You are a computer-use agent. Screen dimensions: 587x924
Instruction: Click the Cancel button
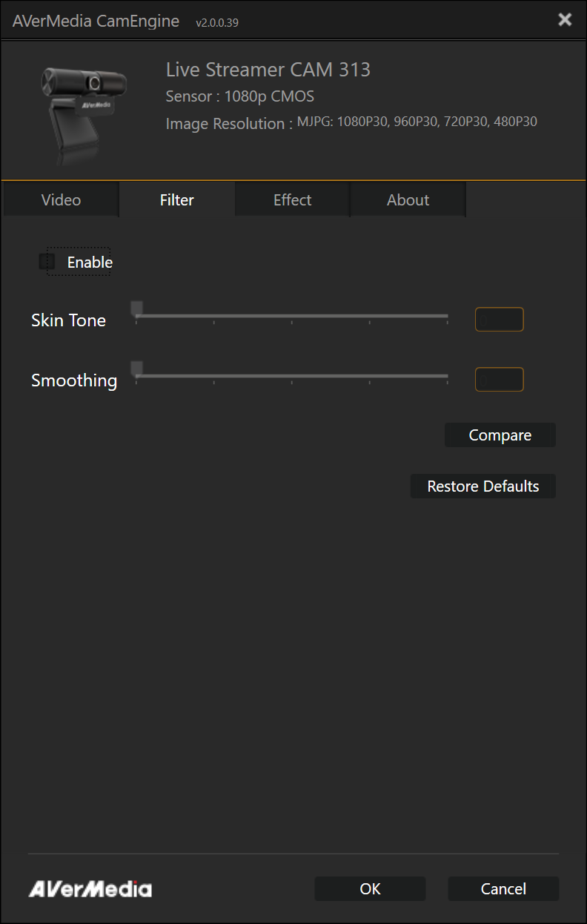(503, 888)
